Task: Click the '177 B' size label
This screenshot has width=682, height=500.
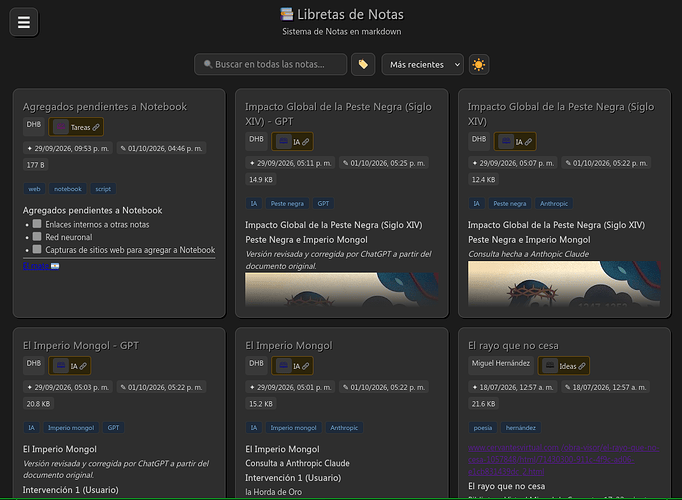Action: [x=35, y=165]
